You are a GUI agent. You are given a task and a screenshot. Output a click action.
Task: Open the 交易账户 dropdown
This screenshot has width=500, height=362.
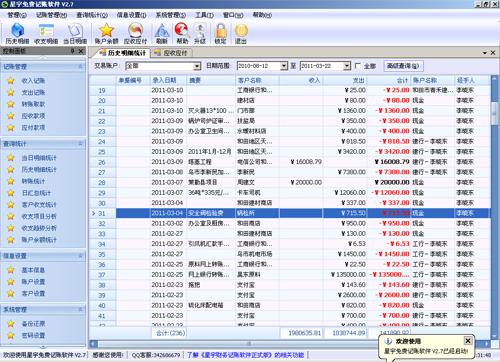[x=197, y=66]
